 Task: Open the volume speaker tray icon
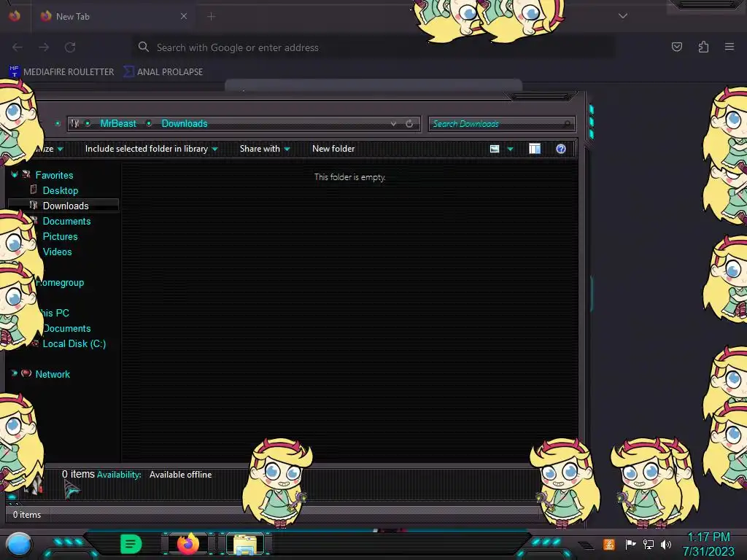(665, 544)
